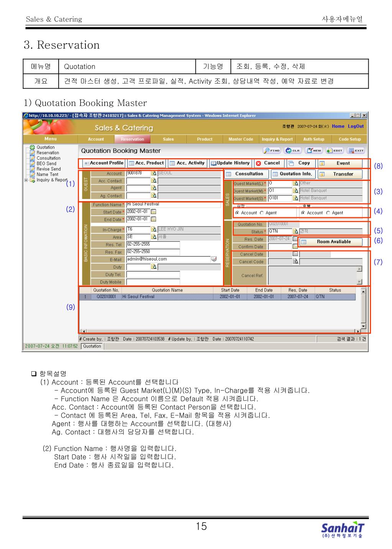Select right group Agent radio button

pos(328,213)
